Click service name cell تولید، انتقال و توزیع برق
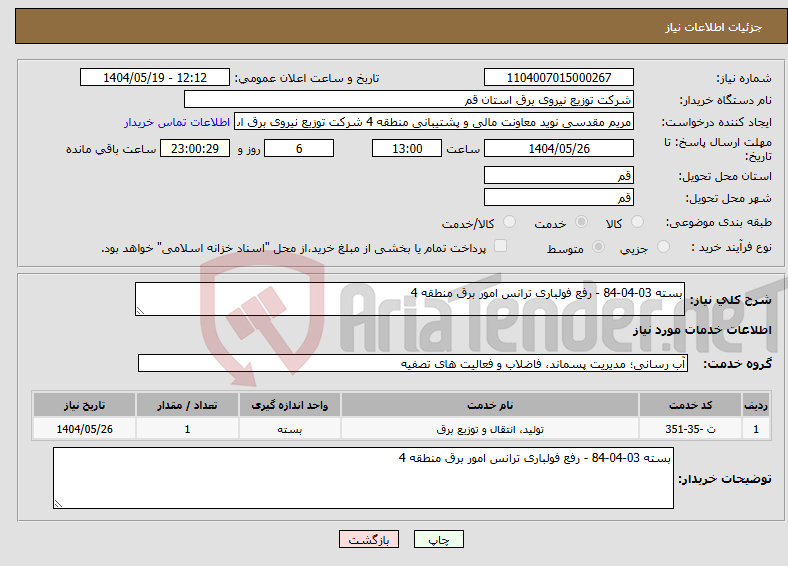 490,429
